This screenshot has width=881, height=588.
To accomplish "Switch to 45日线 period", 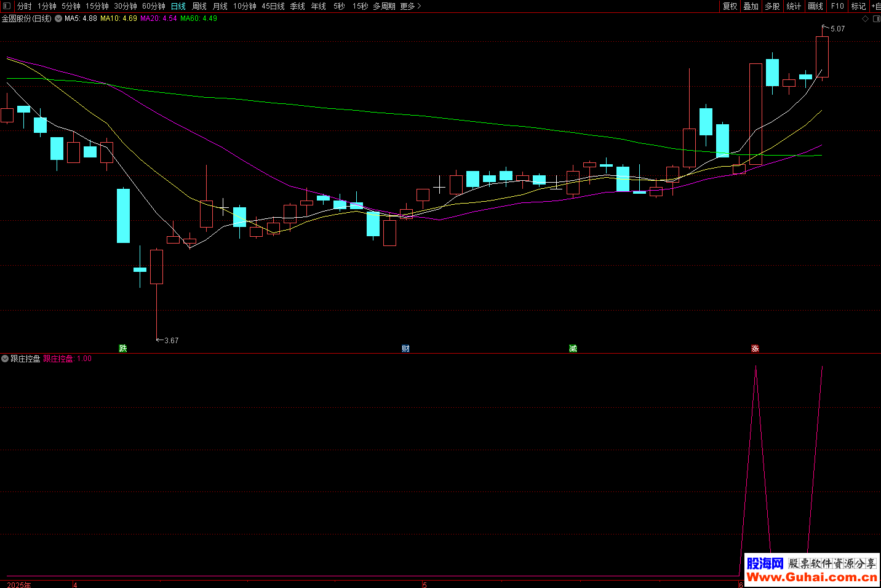I will click(x=273, y=6).
